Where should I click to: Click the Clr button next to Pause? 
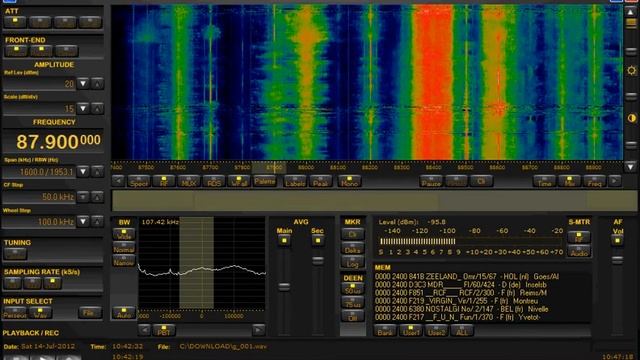click(481, 181)
